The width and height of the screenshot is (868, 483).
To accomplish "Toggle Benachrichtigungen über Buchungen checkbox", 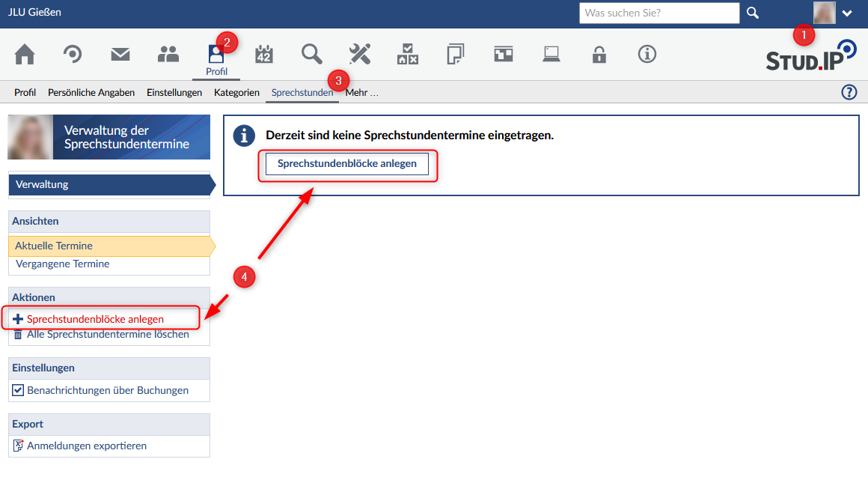I will tap(19, 390).
